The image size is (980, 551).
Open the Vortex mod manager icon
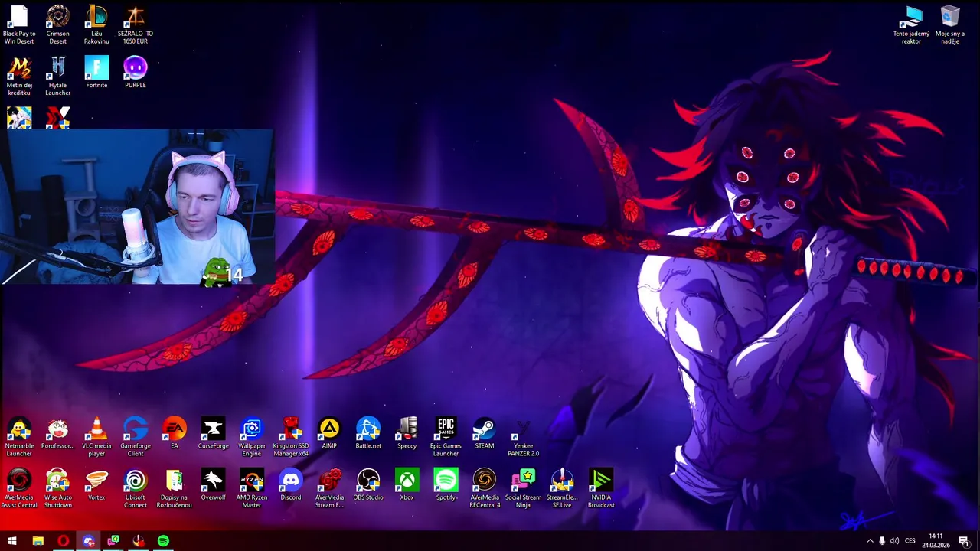(96, 484)
